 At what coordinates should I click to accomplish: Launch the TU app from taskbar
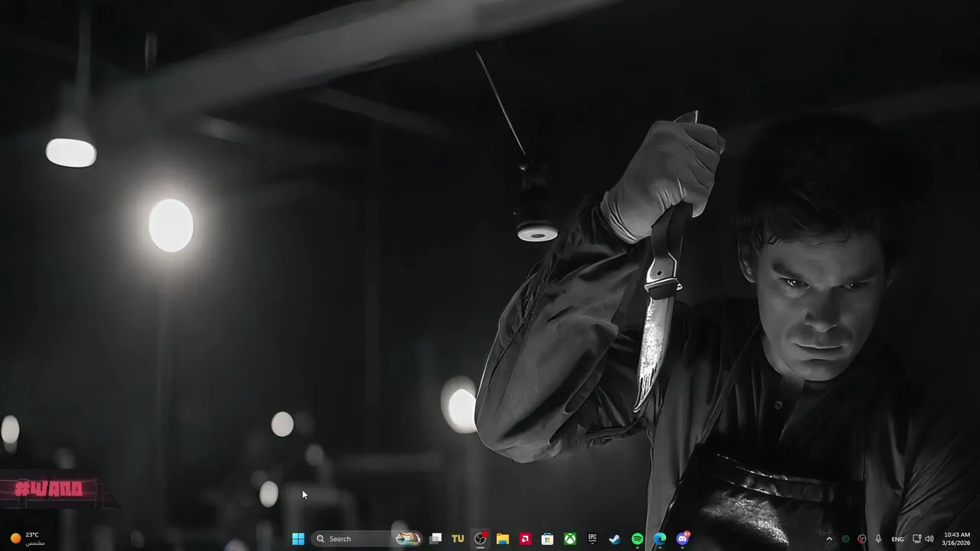point(458,539)
